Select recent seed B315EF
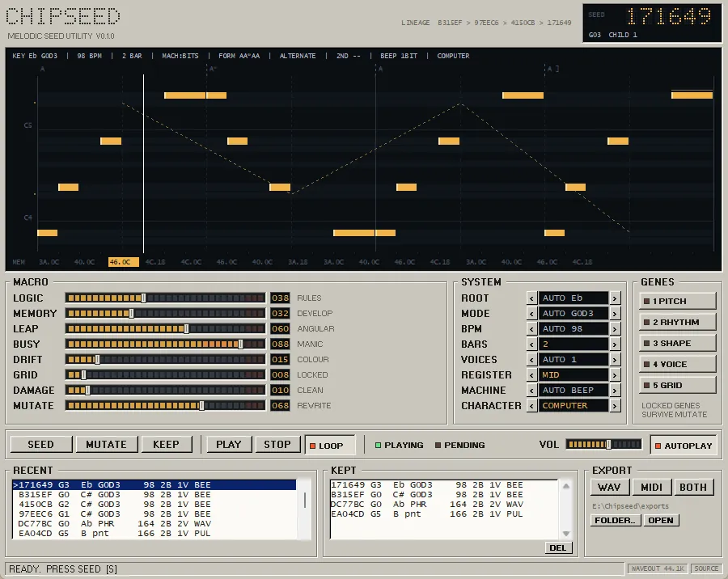 click(x=154, y=494)
